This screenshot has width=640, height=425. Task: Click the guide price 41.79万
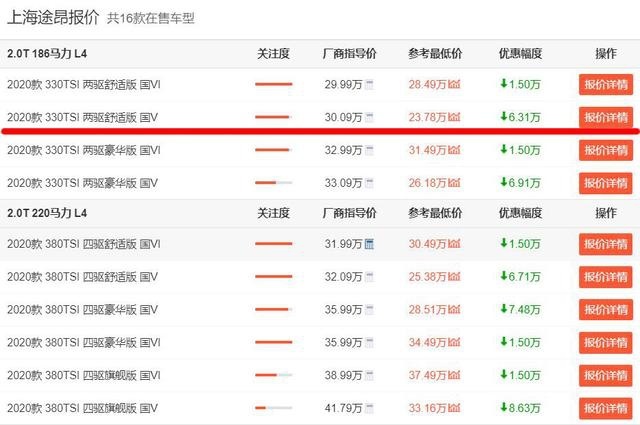[x=343, y=408]
